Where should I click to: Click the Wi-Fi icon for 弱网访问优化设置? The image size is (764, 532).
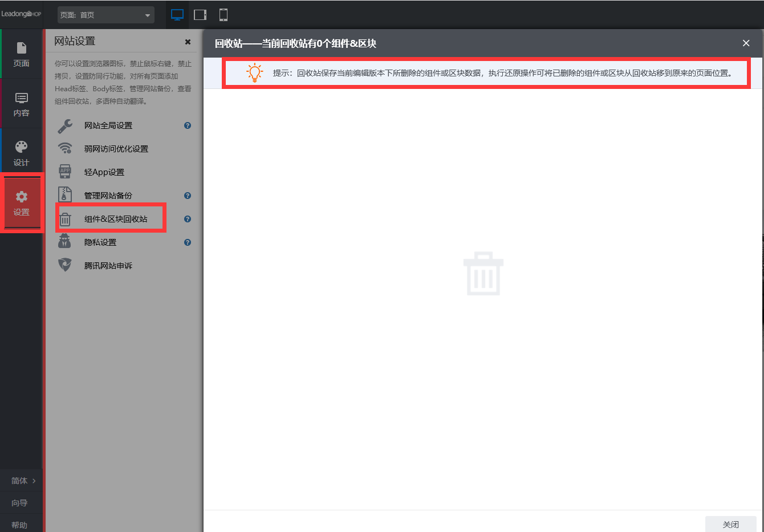(x=65, y=149)
